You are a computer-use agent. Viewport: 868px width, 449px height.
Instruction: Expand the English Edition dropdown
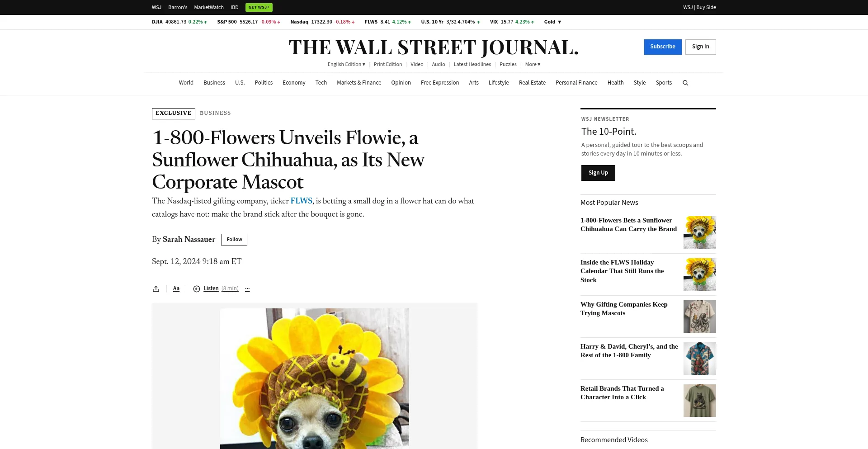pyautogui.click(x=346, y=64)
